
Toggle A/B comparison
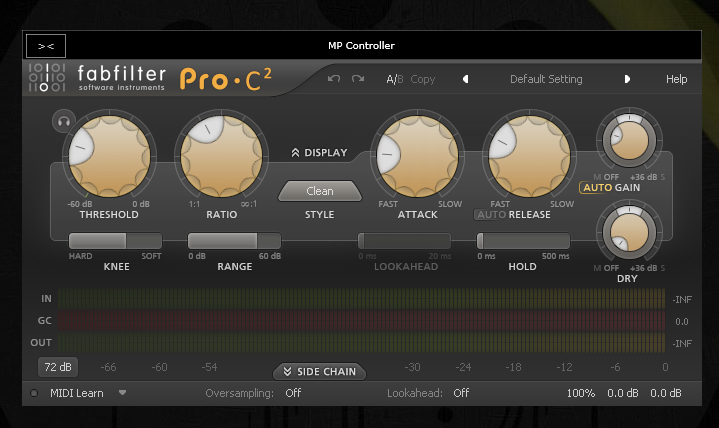pos(394,79)
